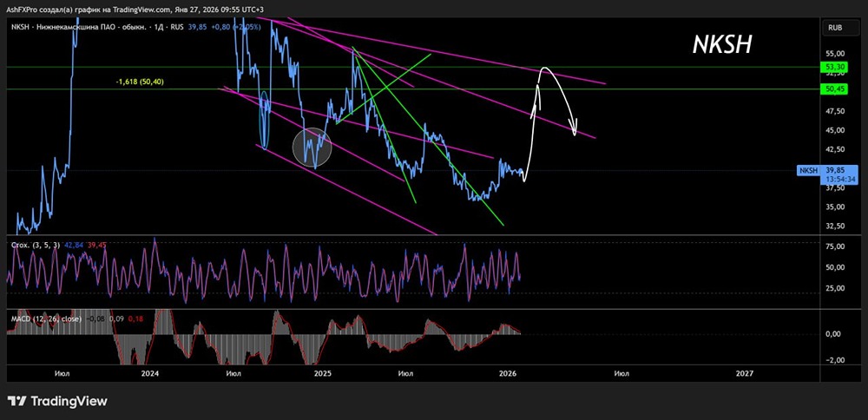
Task: Click the Стох. (3, 5, 3) indicator label
Action: pyautogui.click(x=34, y=245)
